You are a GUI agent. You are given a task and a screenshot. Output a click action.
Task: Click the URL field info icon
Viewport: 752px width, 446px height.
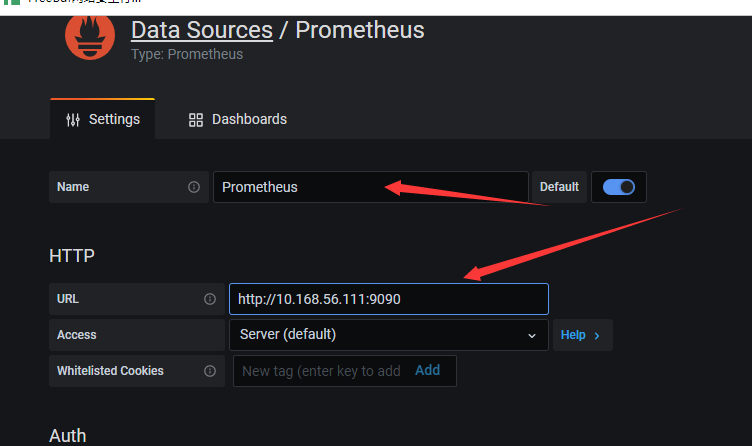click(210, 299)
